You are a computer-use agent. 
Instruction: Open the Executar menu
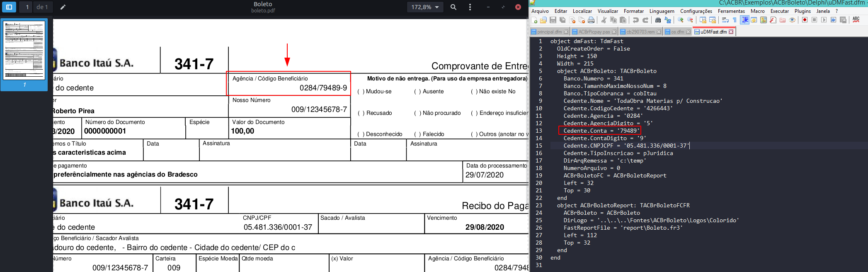coord(780,11)
